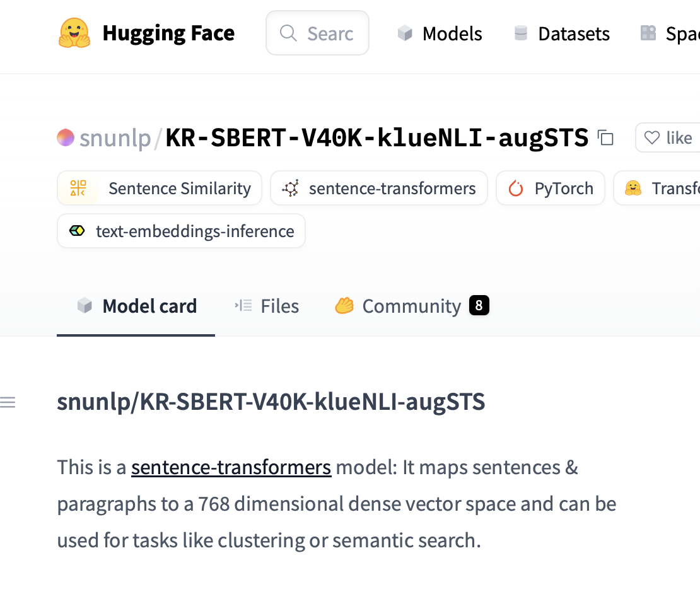Open the Models navigation item
Viewport: 700px width, 599px height.
pos(440,33)
